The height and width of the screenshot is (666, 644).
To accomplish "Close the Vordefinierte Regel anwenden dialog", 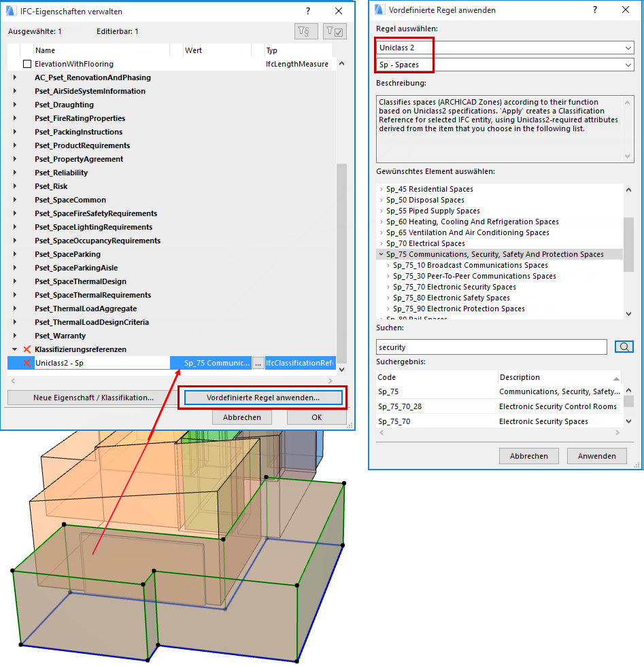I will coord(625,10).
